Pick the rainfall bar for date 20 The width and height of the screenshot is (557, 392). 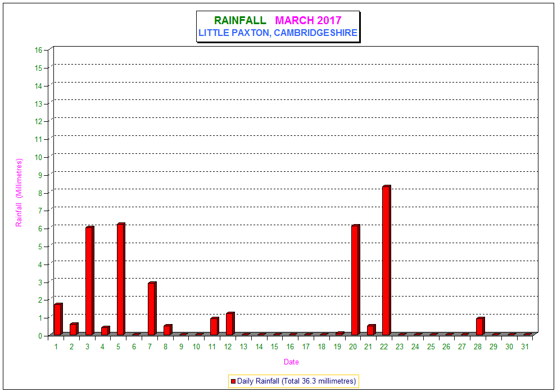click(x=355, y=280)
